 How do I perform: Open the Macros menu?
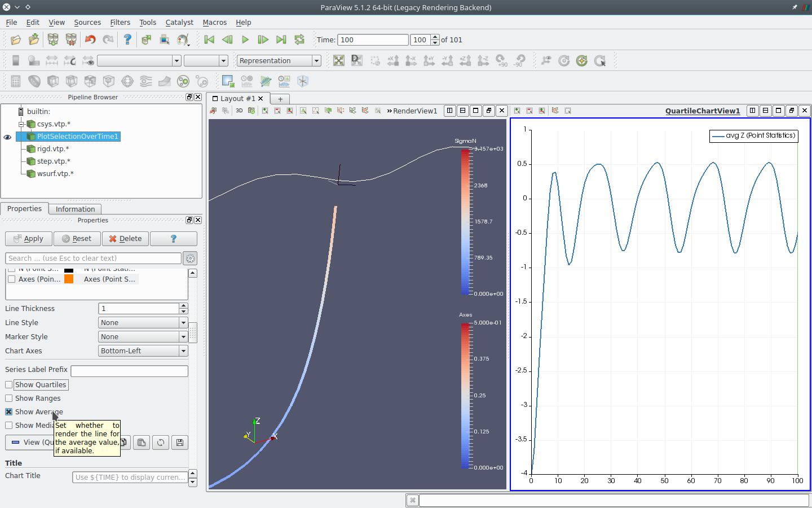point(215,23)
